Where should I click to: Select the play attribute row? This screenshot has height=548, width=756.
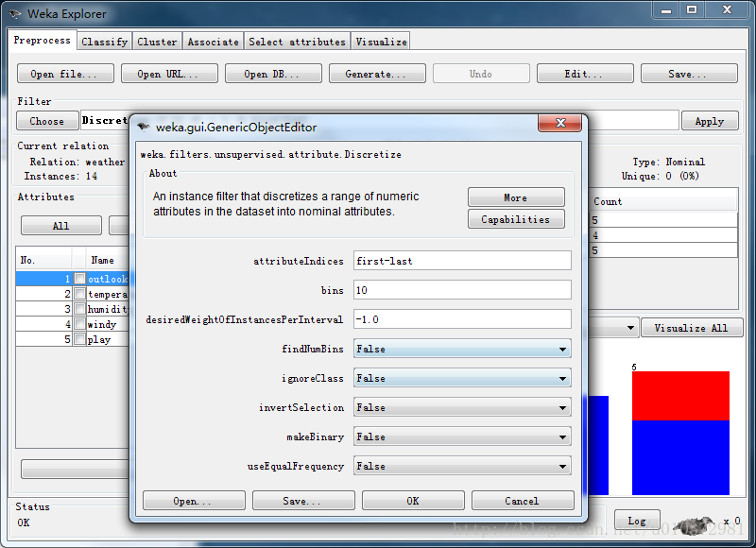[73, 339]
